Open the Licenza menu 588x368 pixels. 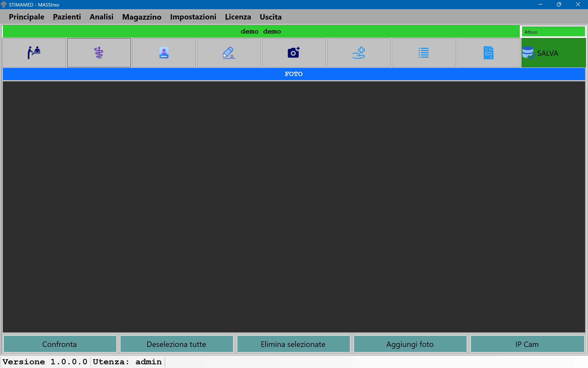coord(238,17)
